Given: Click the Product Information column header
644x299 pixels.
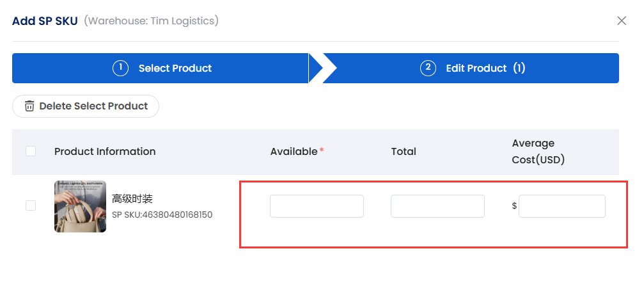Looking at the screenshot, I should (105, 151).
